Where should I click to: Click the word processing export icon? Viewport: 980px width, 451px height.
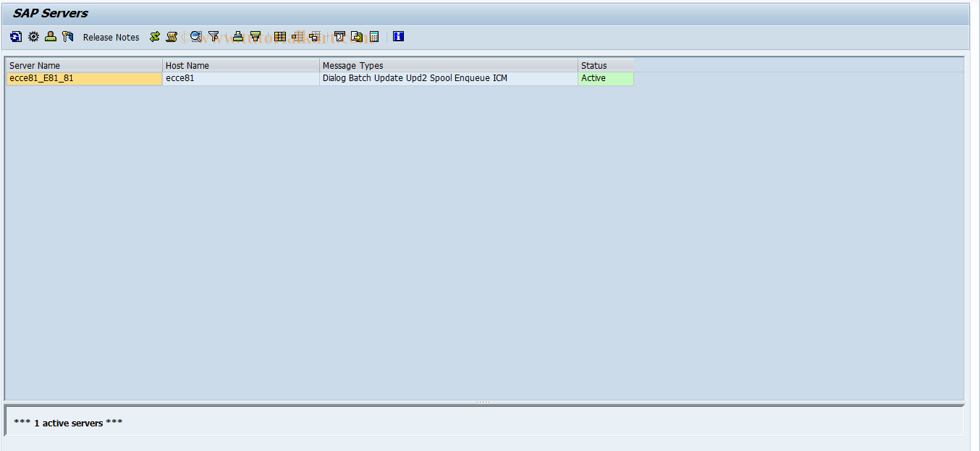coord(339,36)
